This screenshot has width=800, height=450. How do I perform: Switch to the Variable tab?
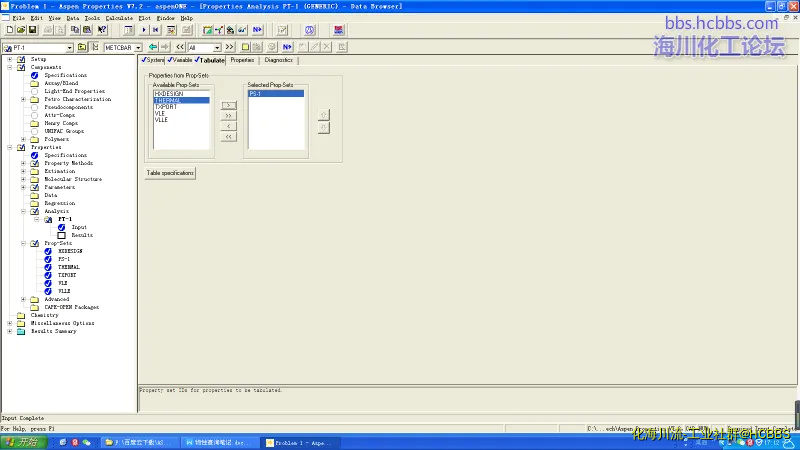click(180, 60)
